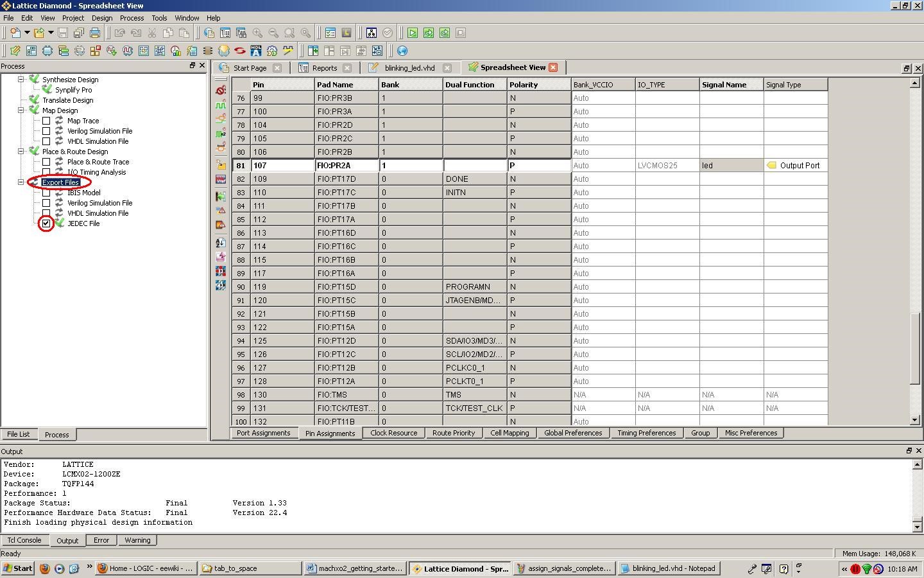Click the red Synplify Pro S icon
924x578 pixels.
tap(240, 51)
